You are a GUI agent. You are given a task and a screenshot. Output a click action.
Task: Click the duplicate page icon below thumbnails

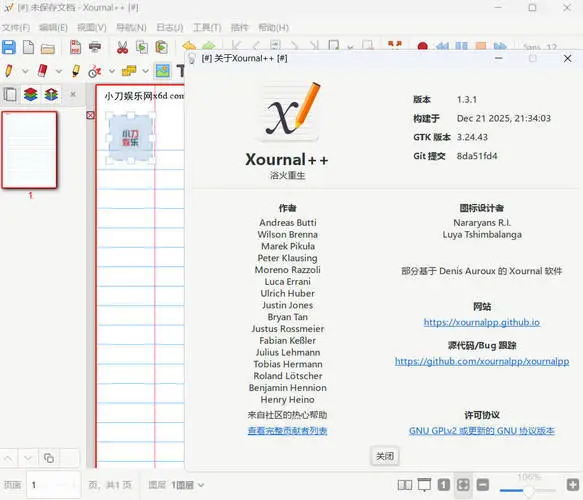(49, 458)
